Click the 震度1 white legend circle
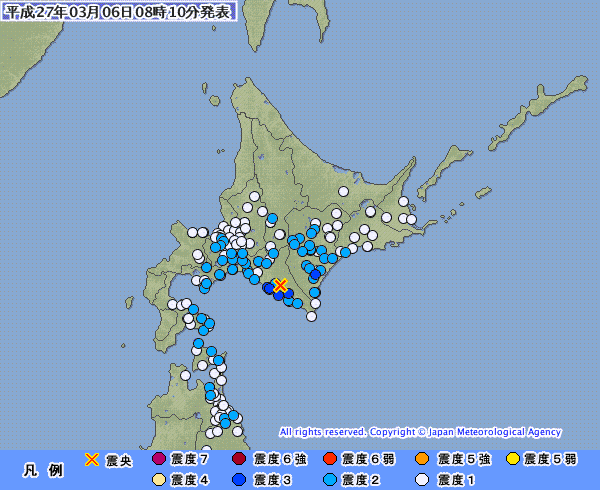Screen dimensions: 600x490 422,480
